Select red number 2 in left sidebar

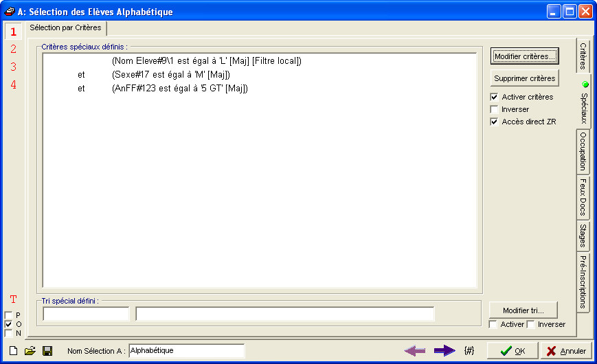tap(13, 49)
